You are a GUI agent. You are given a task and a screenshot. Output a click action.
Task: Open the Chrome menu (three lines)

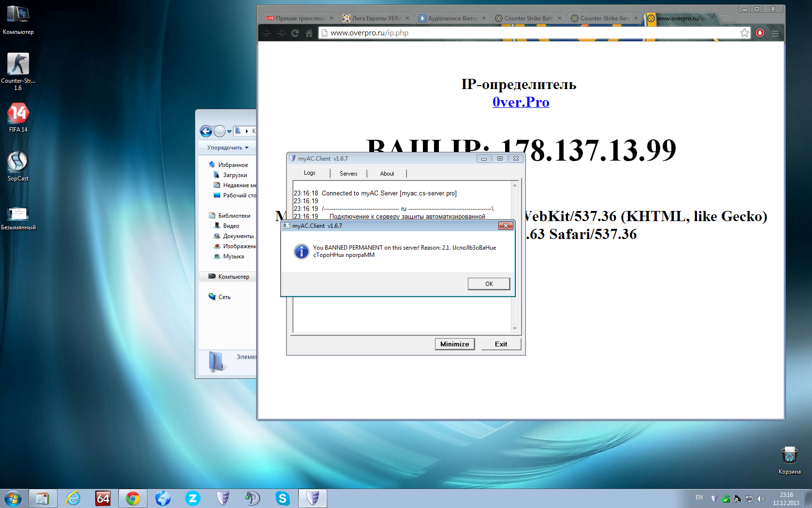pos(775,33)
